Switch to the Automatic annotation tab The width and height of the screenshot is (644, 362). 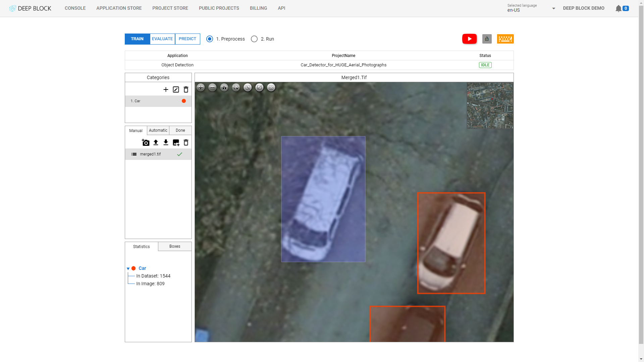tap(158, 130)
